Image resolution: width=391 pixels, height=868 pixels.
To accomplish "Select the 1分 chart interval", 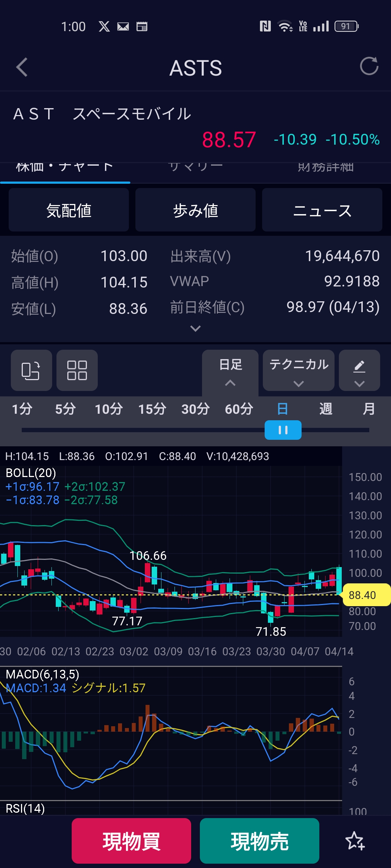I will pos(22,409).
